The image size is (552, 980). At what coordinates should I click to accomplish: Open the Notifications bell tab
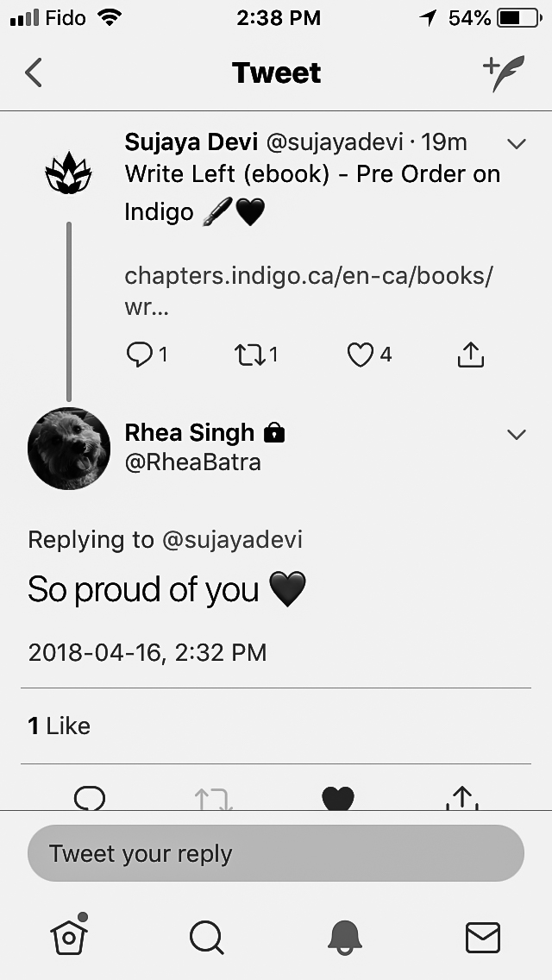click(345, 937)
